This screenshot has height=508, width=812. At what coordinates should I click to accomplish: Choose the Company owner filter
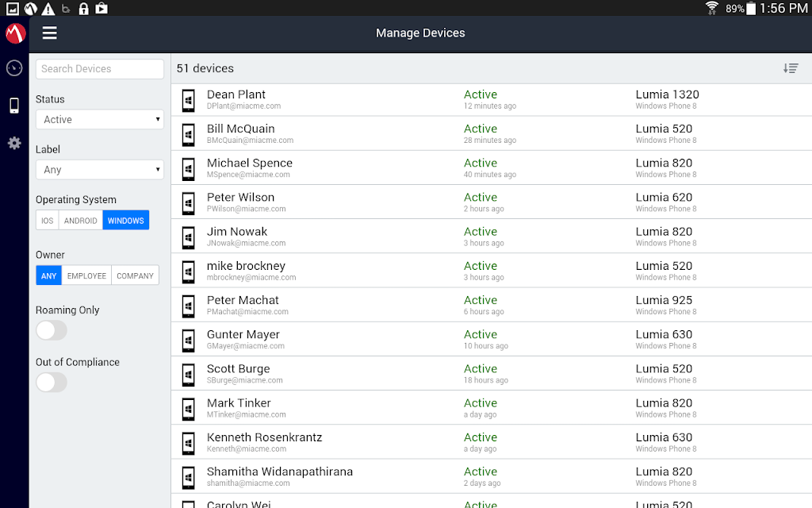click(x=135, y=275)
